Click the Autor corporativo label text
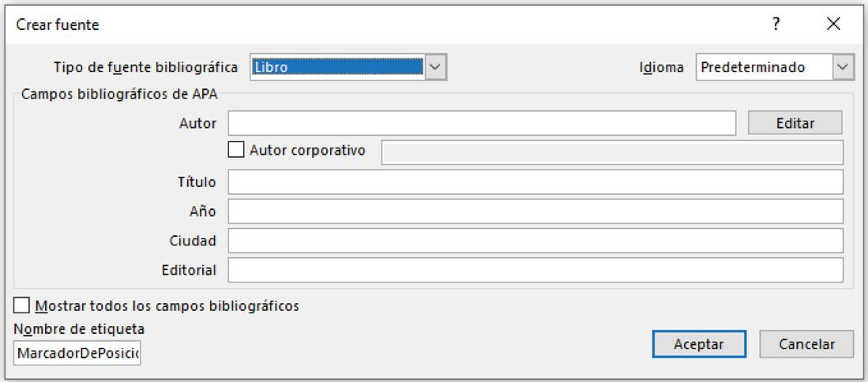This screenshot has height=382, width=868. click(307, 151)
